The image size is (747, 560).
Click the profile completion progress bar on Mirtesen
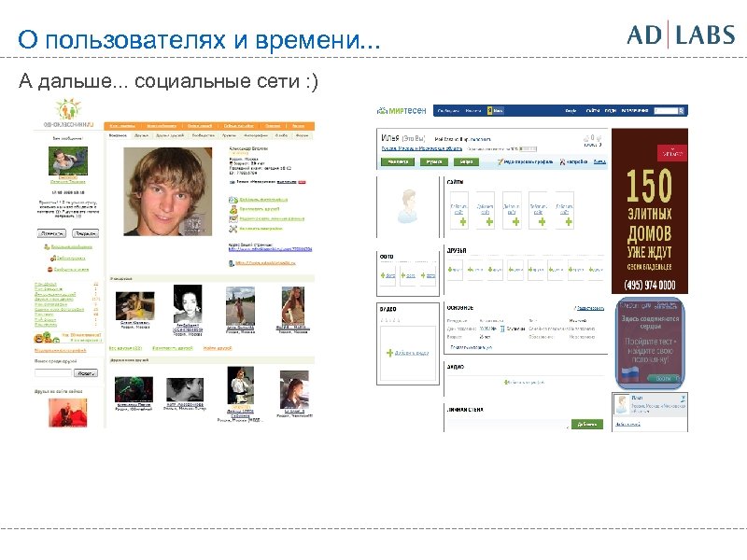pos(529,149)
